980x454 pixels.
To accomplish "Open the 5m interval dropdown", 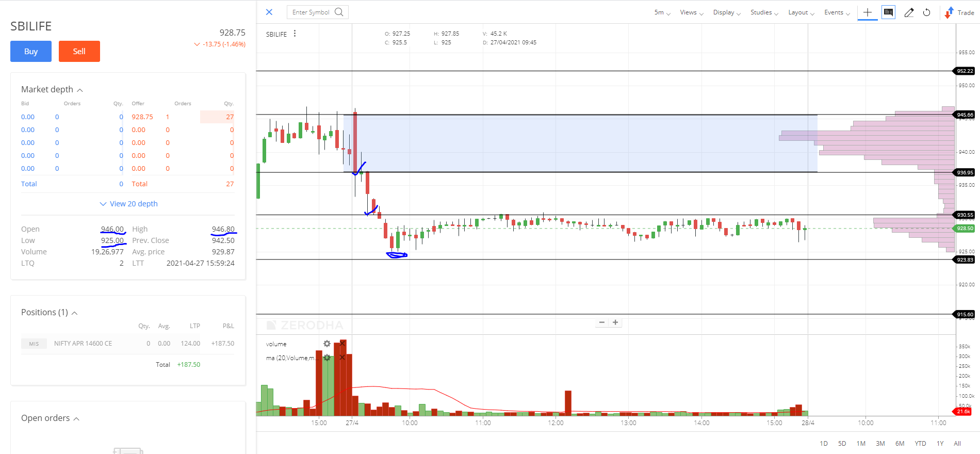I will (x=662, y=12).
